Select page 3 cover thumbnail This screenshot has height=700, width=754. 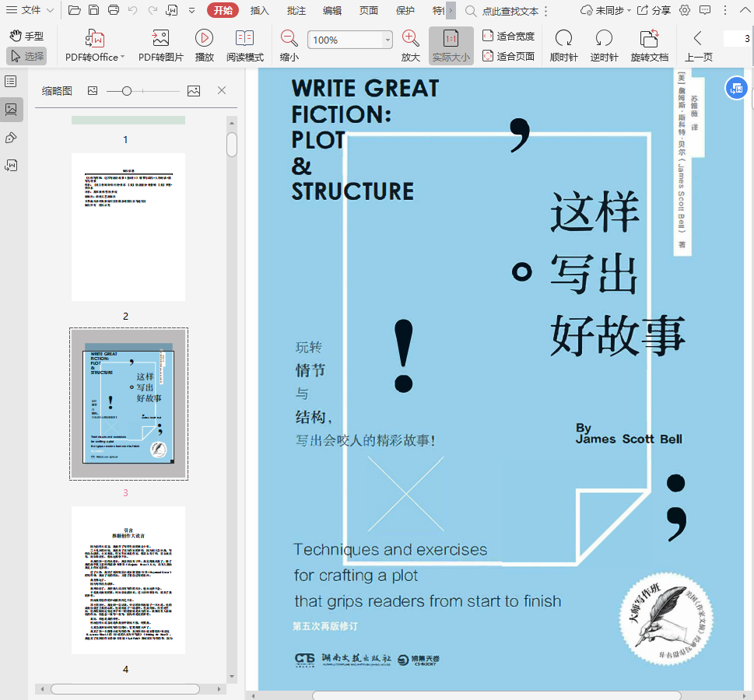tap(128, 404)
